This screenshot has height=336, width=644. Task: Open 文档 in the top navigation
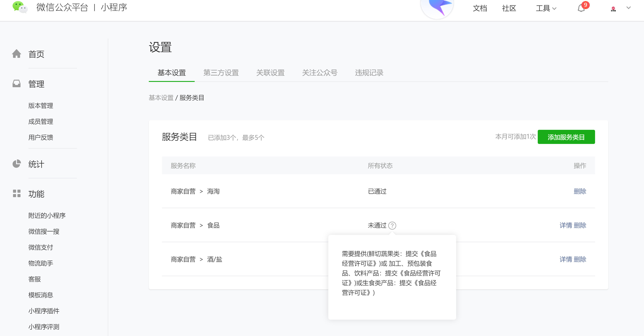pos(480,8)
